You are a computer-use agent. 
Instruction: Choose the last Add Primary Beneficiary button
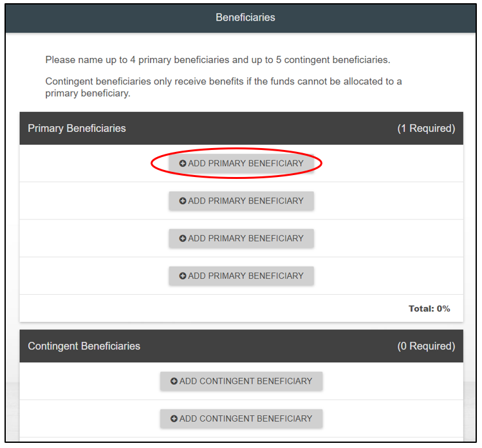(241, 275)
